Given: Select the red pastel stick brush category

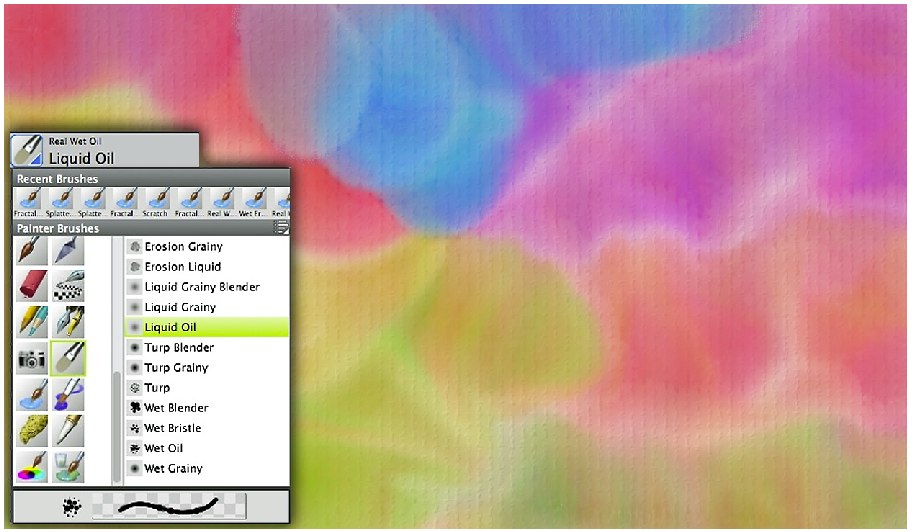Looking at the screenshot, I should pos(32,285).
